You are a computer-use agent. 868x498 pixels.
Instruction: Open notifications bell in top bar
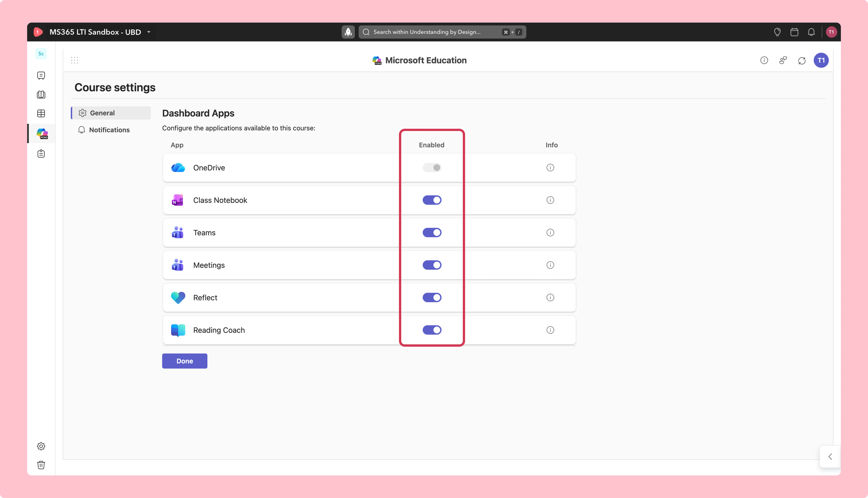(811, 32)
